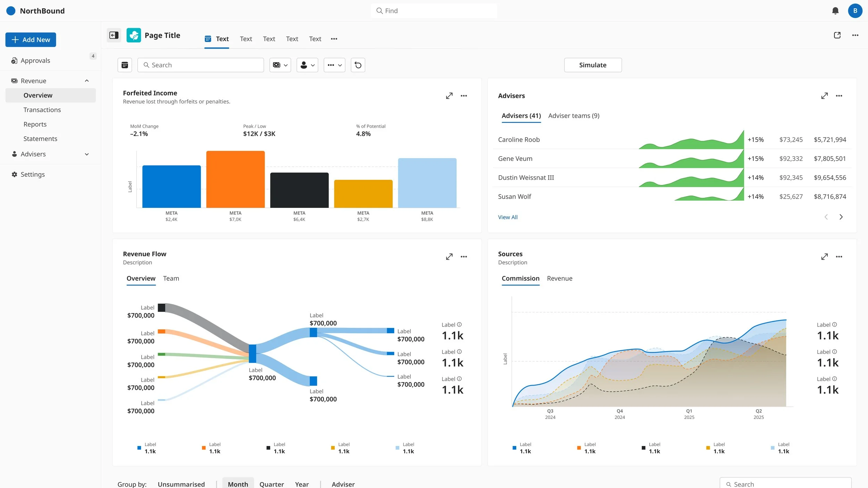Open the person filter dropdown
Image resolution: width=868 pixels, height=488 pixels.
(x=307, y=65)
